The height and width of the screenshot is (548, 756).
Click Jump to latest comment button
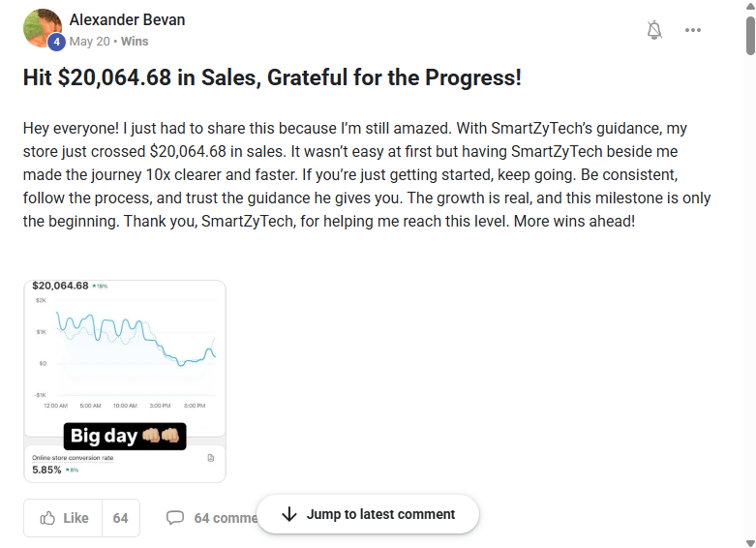pyautogui.click(x=368, y=514)
